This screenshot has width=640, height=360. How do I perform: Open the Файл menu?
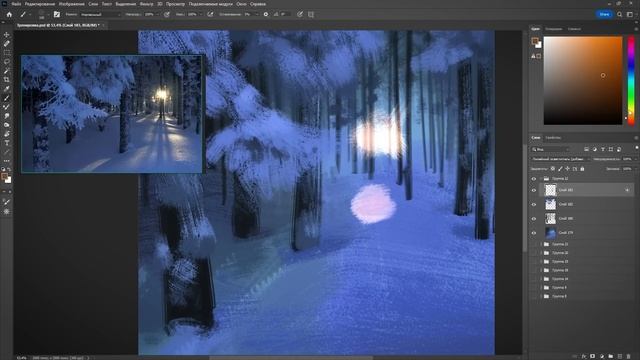(x=16, y=4)
